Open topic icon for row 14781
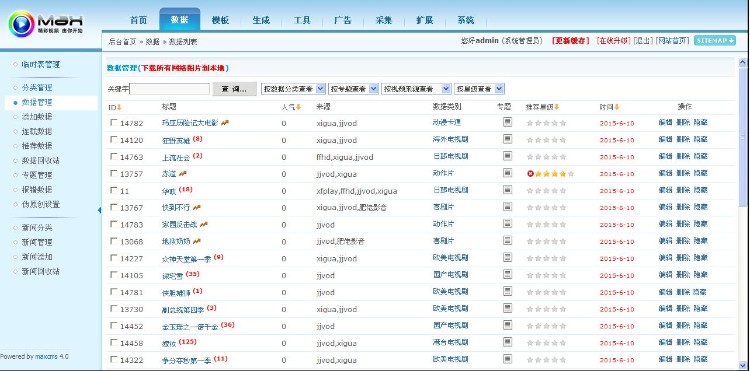 click(507, 292)
